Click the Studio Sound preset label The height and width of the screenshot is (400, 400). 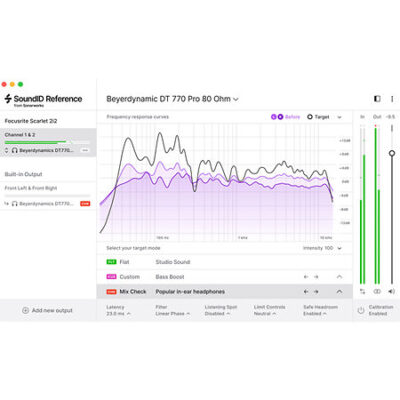pos(173,262)
